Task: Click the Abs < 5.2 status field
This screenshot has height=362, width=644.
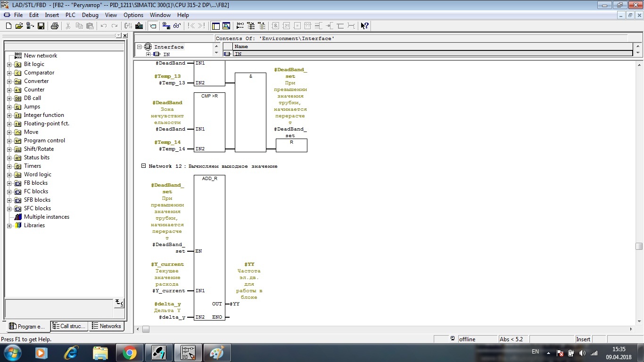Action: click(513, 339)
